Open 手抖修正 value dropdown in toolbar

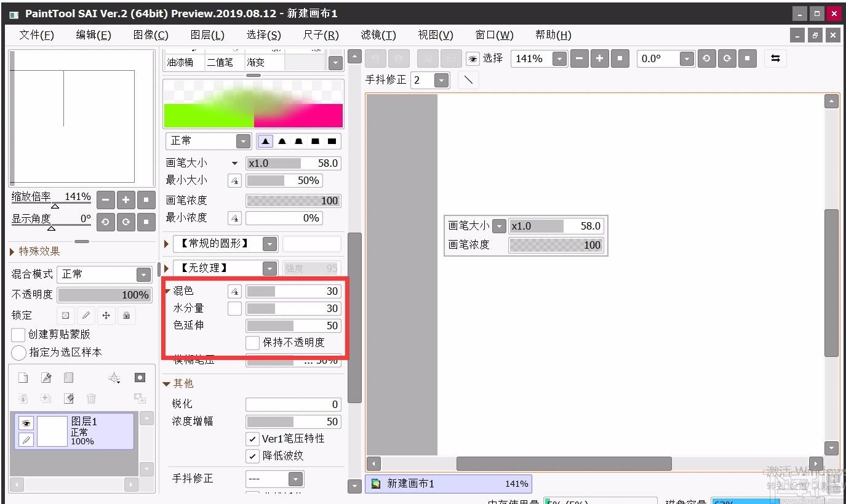pyautogui.click(x=441, y=80)
